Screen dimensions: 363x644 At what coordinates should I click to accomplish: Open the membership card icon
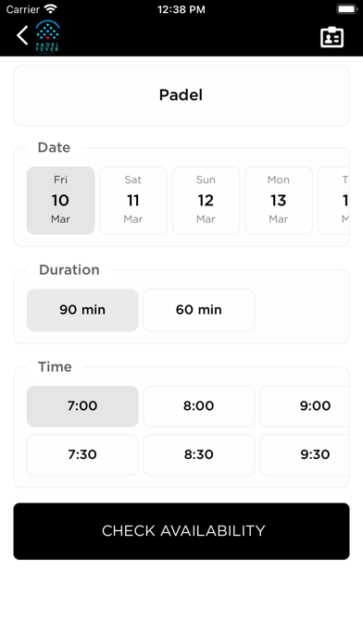tap(332, 37)
